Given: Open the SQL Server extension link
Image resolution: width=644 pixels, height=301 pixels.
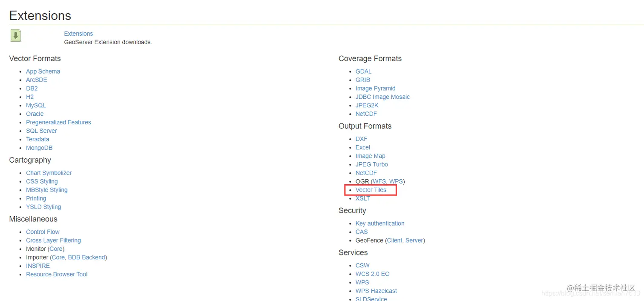Looking at the screenshot, I should (41, 131).
